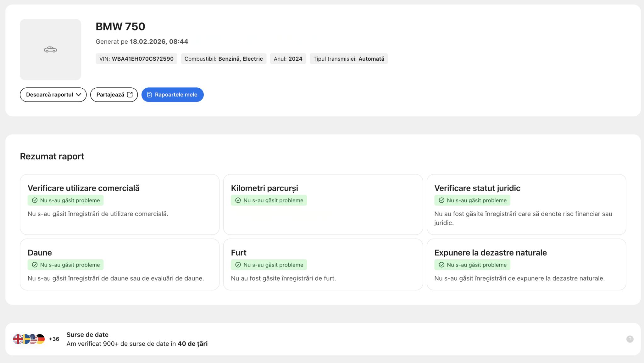The width and height of the screenshot is (644, 363).
Task: Click the help question mark icon
Action: pyautogui.click(x=630, y=339)
